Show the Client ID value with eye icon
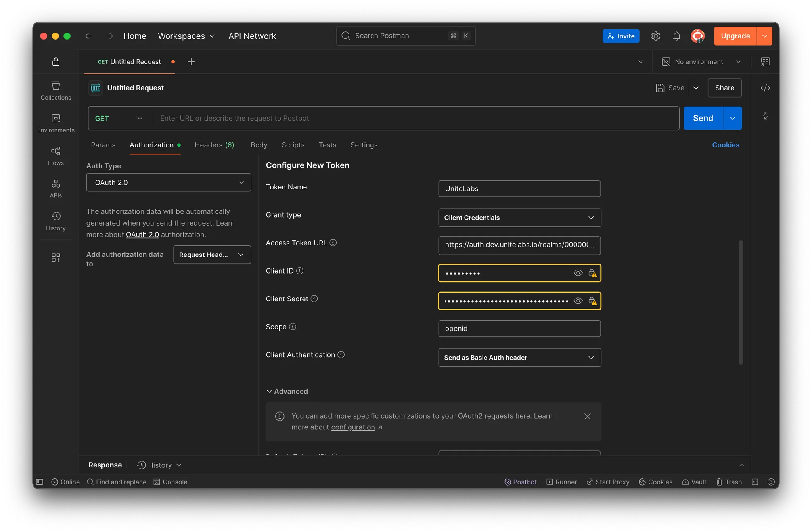This screenshot has width=812, height=532. coord(578,273)
